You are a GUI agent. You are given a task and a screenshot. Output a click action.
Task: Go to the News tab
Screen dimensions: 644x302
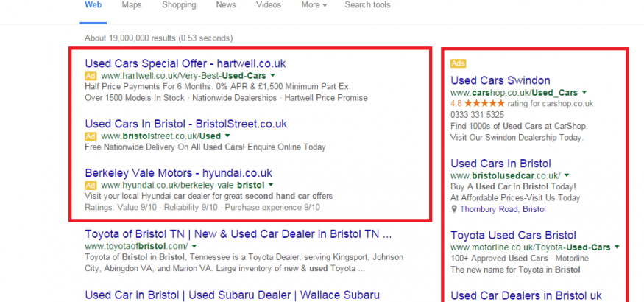[226, 5]
